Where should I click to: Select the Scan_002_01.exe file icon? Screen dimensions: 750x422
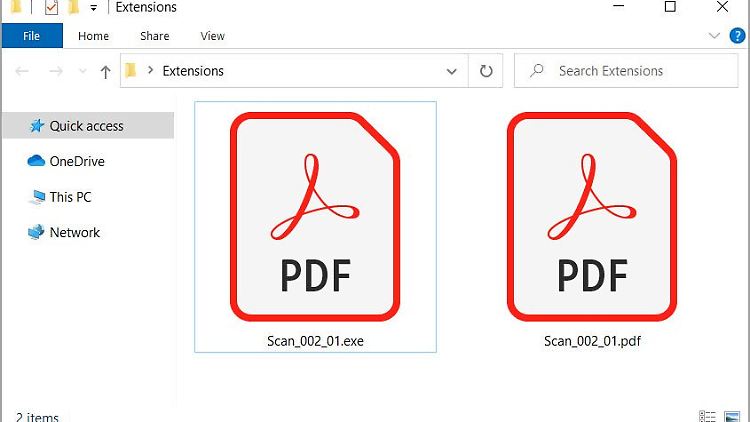tap(315, 217)
